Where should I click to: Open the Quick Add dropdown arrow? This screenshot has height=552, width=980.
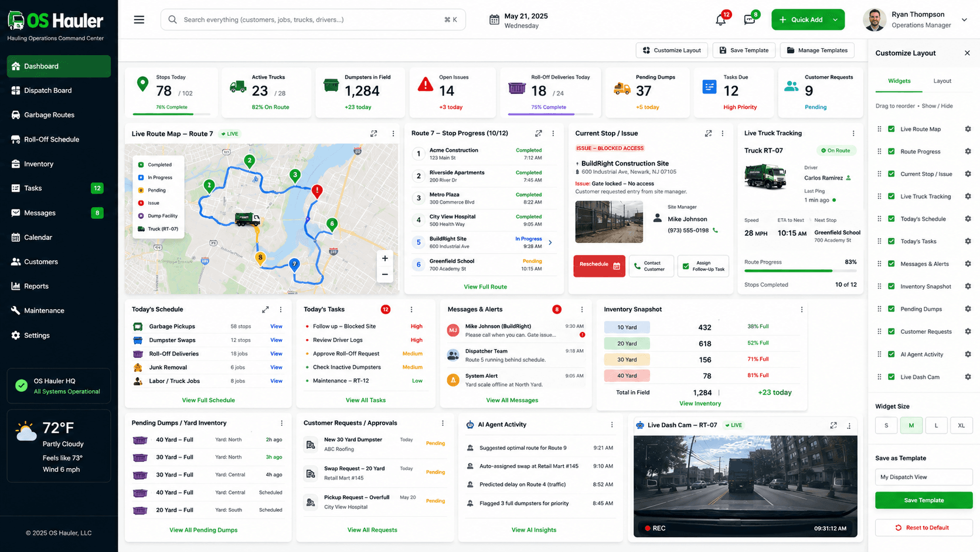835,20
